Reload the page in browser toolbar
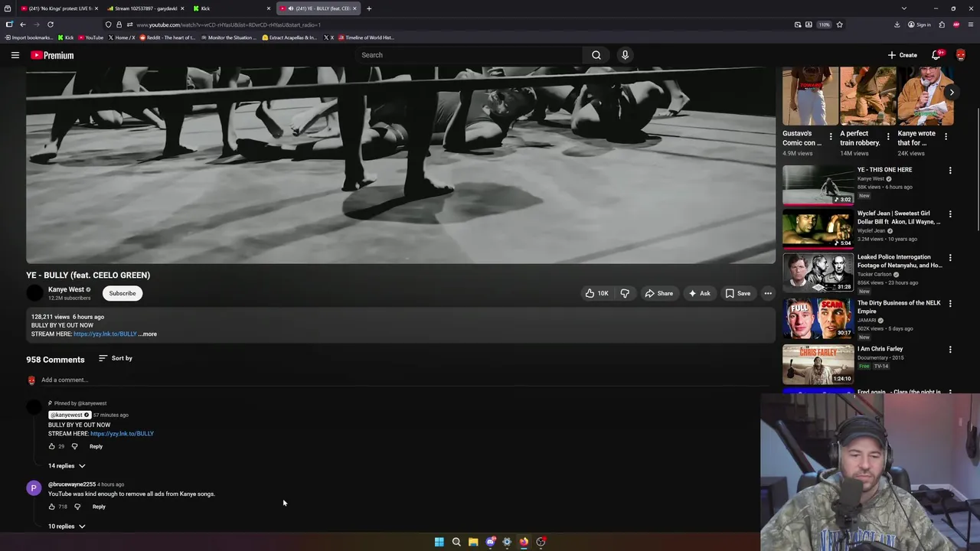This screenshot has height=551, width=980. (51, 24)
